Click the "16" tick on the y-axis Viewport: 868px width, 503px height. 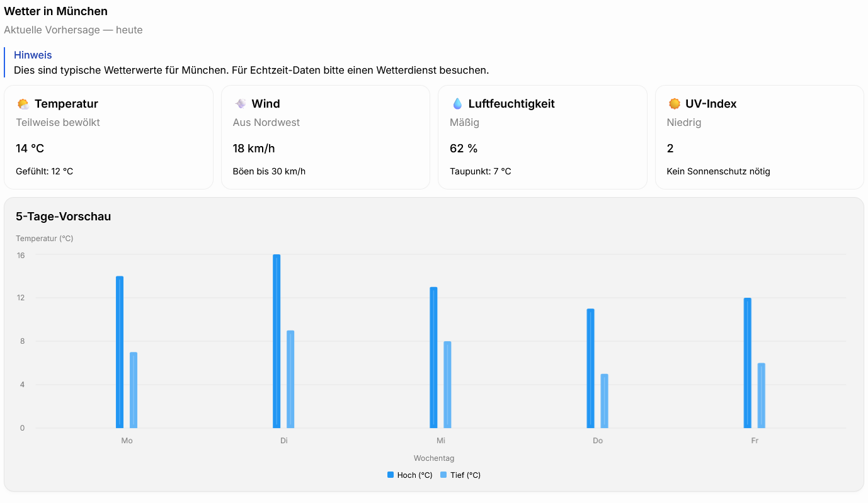[21, 255]
